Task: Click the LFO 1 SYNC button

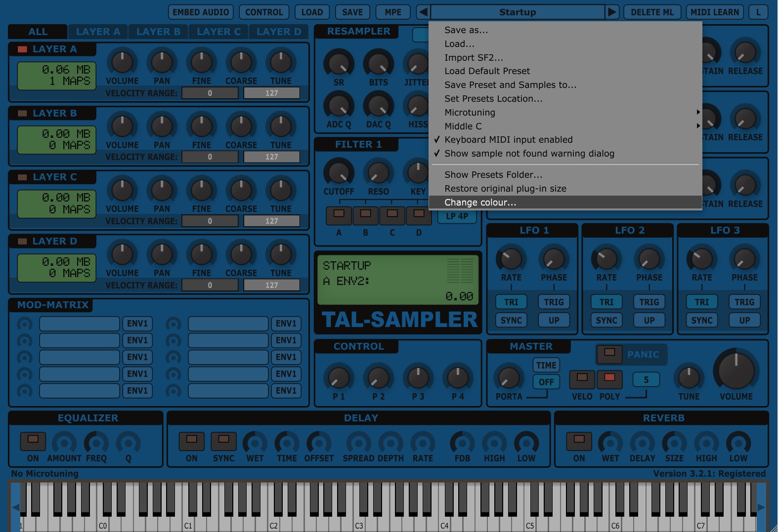Action: coord(511,320)
